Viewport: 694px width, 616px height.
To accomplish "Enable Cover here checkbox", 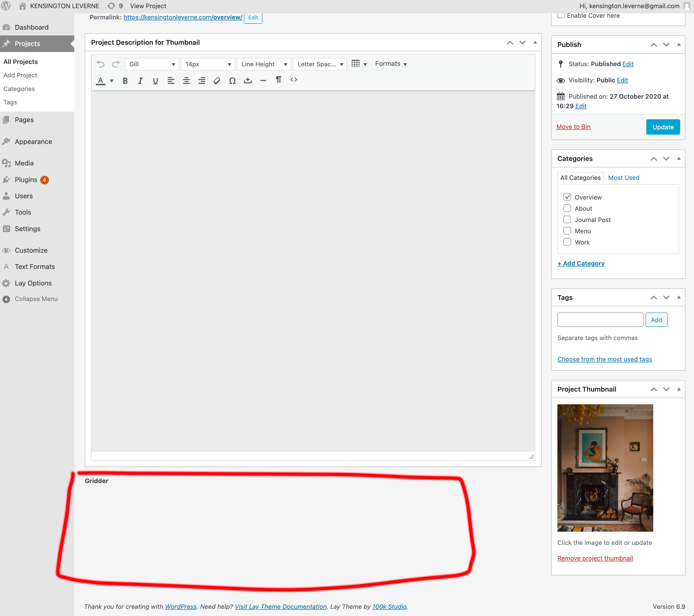I will tap(561, 16).
